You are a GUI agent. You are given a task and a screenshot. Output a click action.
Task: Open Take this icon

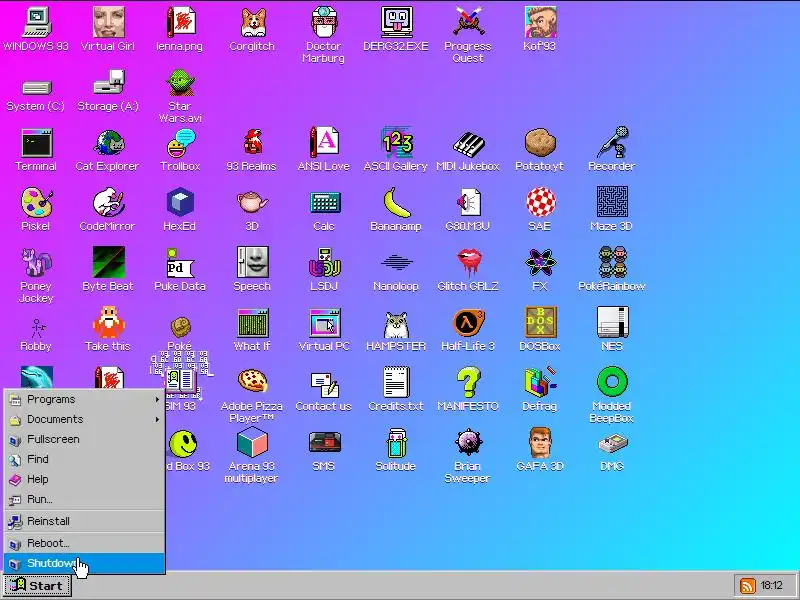click(108, 322)
